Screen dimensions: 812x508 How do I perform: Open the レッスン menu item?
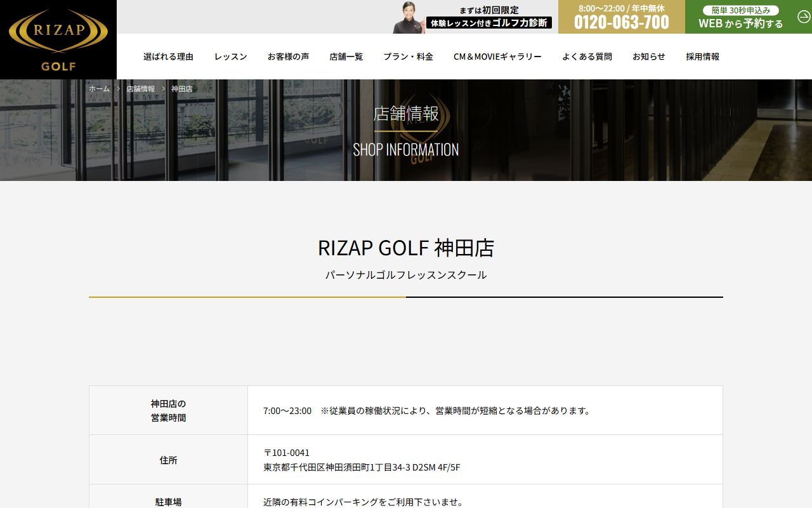pyautogui.click(x=230, y=57)
